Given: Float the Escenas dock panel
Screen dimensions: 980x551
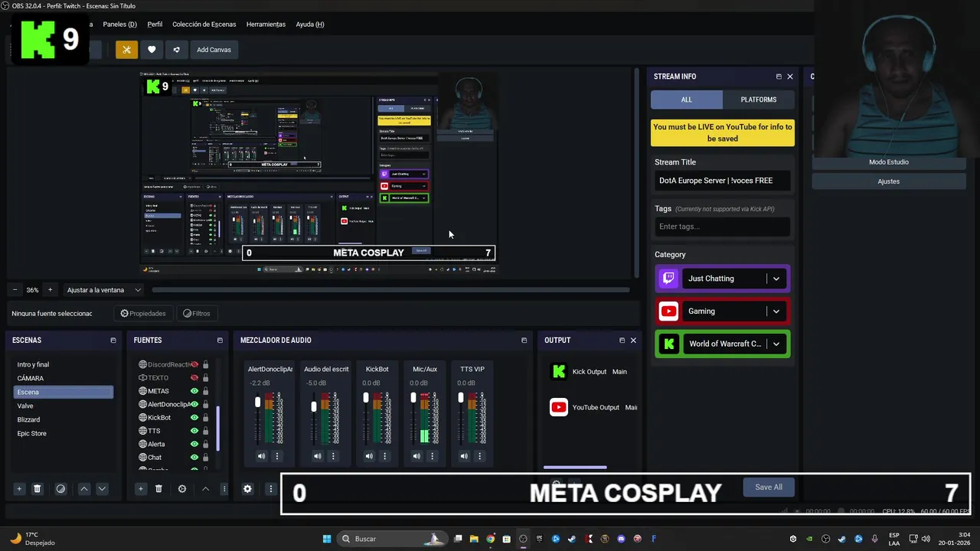Looking at the screenshot, I should pos(113,341).
